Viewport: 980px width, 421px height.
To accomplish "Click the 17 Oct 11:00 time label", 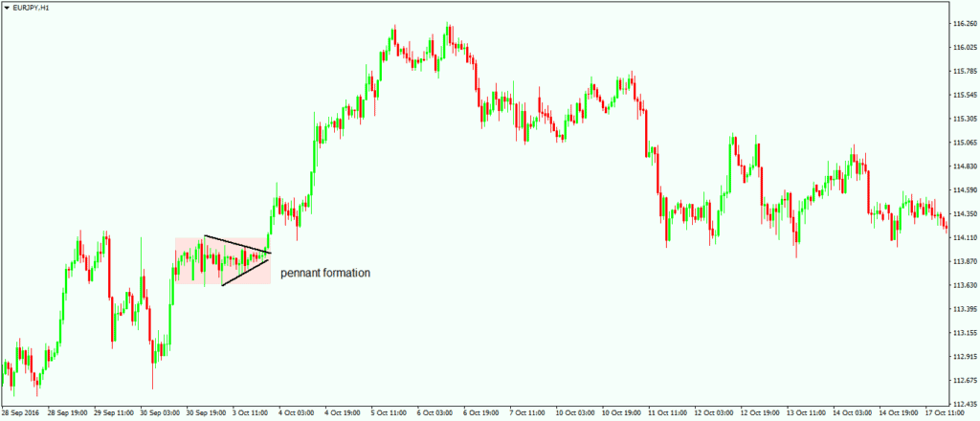I will click(946, 413).
